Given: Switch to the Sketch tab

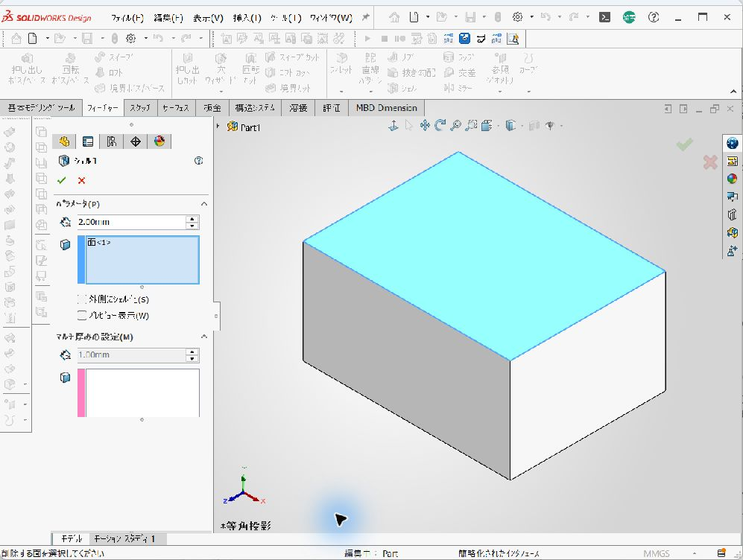Looking at the screenshot, I should [x=140, y=108].
